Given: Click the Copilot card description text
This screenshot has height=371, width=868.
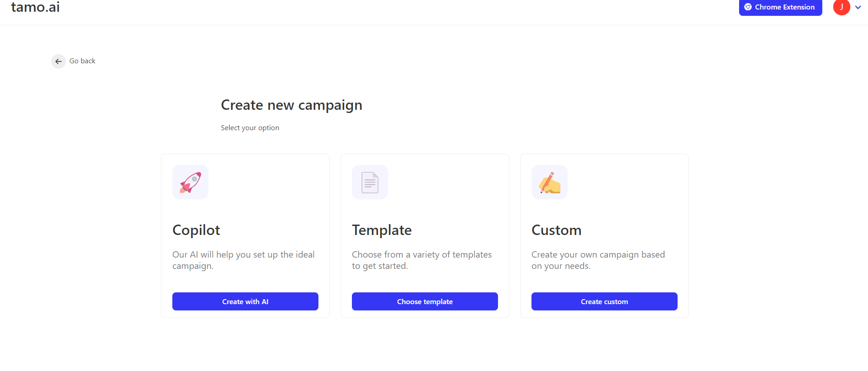Looking at the screenshot, I should click(243, 260).
